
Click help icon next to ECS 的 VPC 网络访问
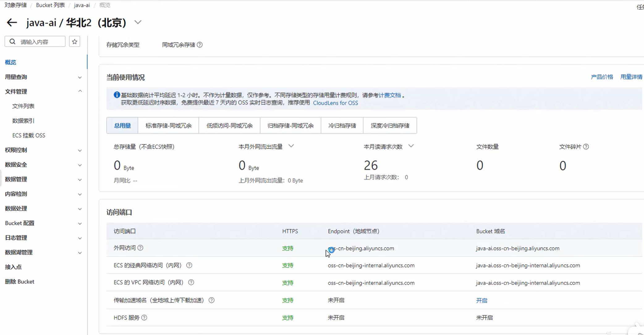click(191, 282)
